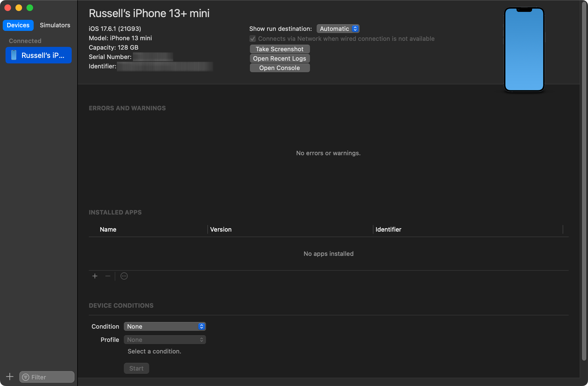Open the Profile None dropdown
This screenshot has height=386, width=588.
click(165, 340)
